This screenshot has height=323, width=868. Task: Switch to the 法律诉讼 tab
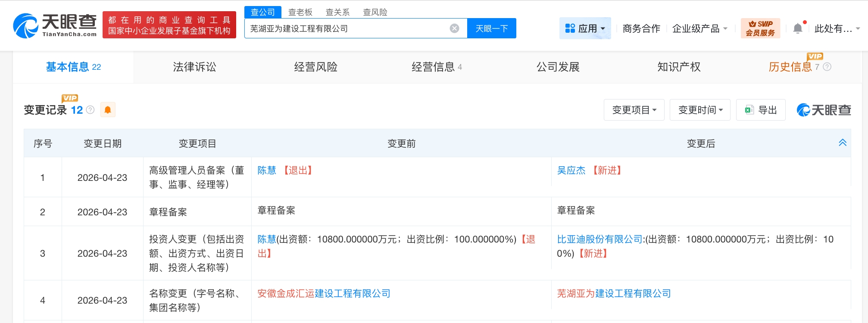[194, 67]
